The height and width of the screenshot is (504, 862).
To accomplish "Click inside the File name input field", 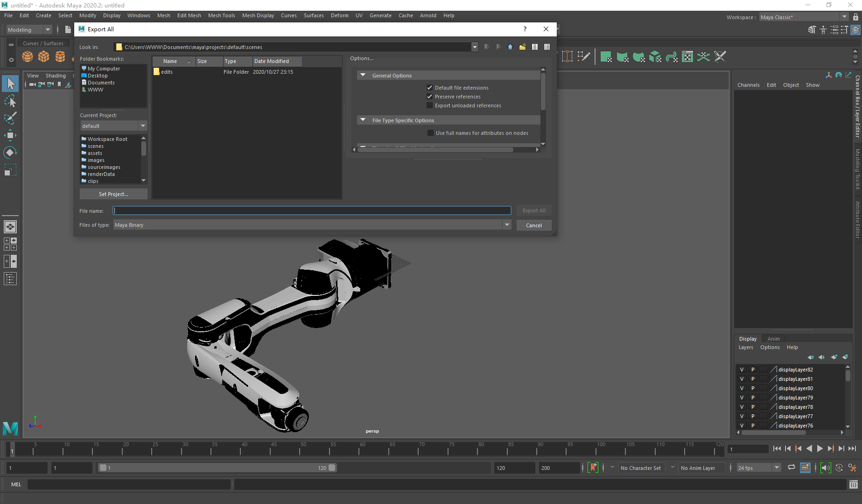I will (312, 210).
